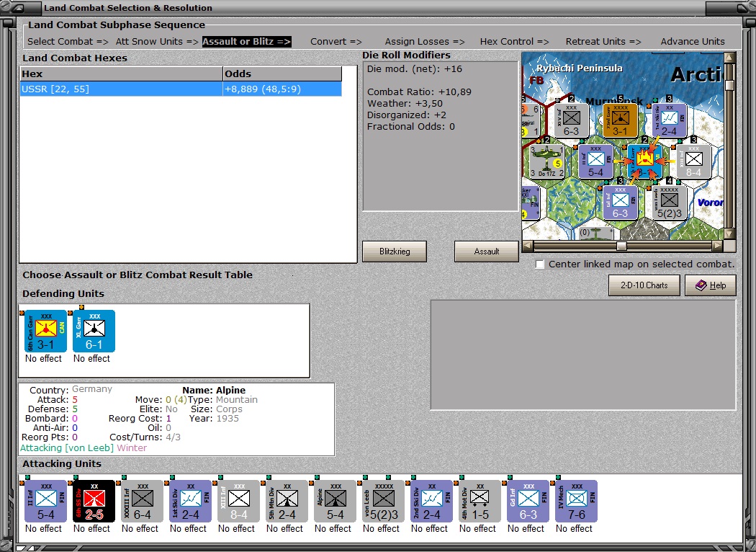Click the Hex column header
Screen dimensions: 756x552
pyautogui.click(x=121, y=74)
